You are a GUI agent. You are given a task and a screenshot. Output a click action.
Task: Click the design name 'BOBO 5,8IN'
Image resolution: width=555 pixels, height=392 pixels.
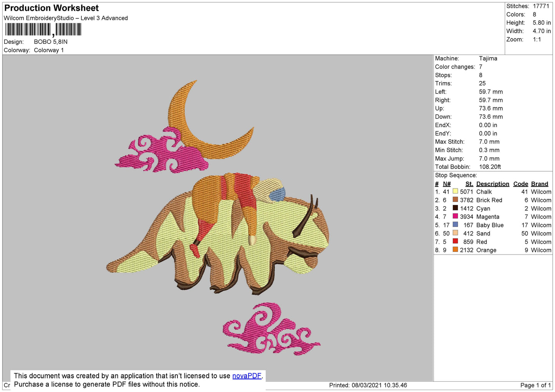(51, 42)
